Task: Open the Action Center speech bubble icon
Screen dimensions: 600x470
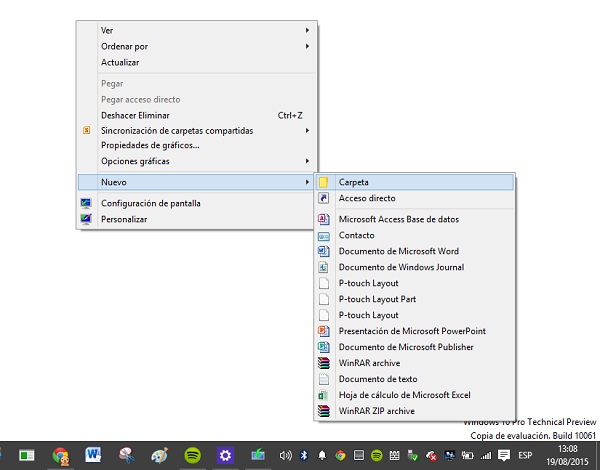Action: click(x=504, y=455)
